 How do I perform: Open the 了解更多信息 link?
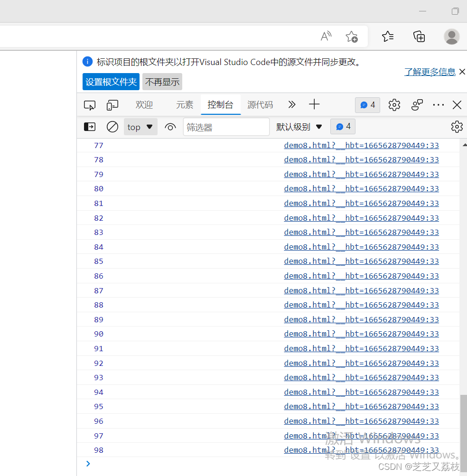pyautogui.click(x=430, y=72)
